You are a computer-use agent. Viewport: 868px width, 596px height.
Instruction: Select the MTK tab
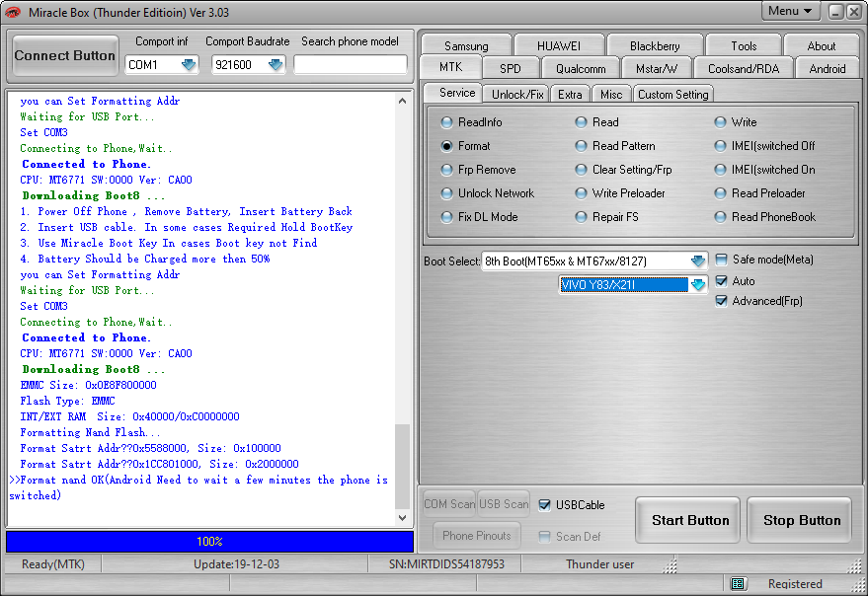450,67
